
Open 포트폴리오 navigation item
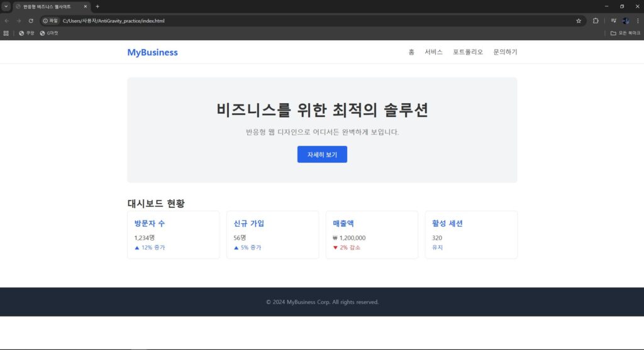[x=468, y=52]
